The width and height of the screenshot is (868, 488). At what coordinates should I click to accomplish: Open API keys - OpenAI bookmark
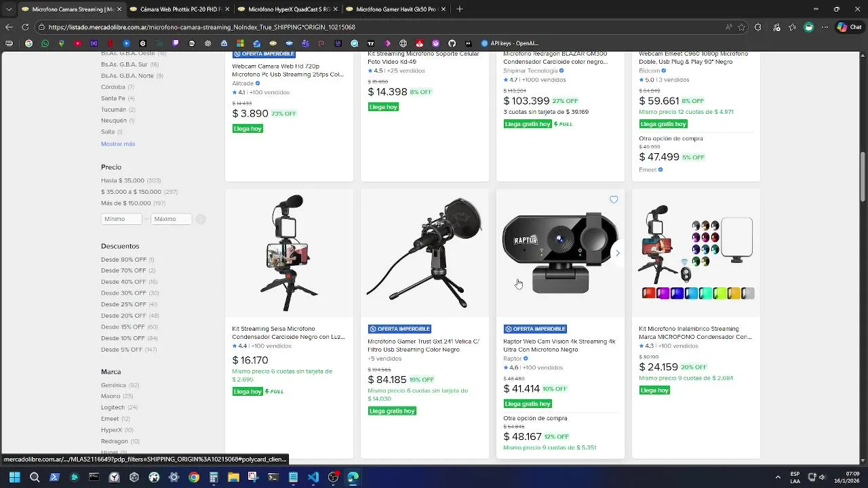click(x=509, y=43)
